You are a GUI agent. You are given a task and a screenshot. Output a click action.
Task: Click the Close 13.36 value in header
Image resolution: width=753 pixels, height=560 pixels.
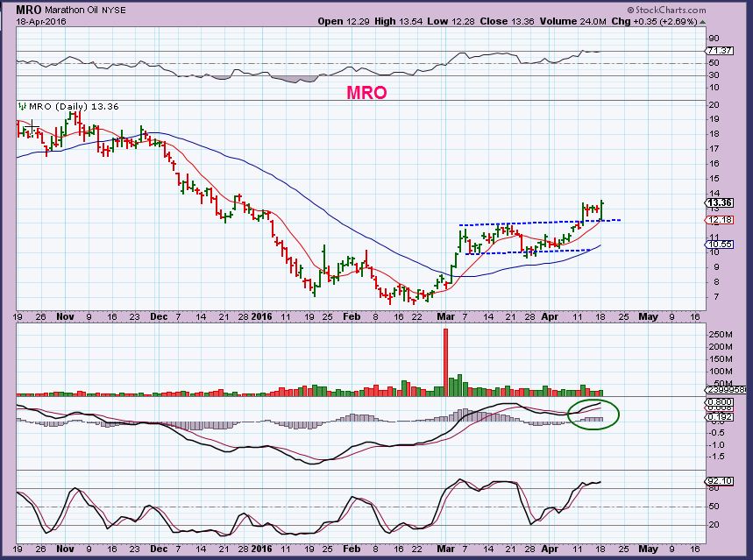(507, 21)
